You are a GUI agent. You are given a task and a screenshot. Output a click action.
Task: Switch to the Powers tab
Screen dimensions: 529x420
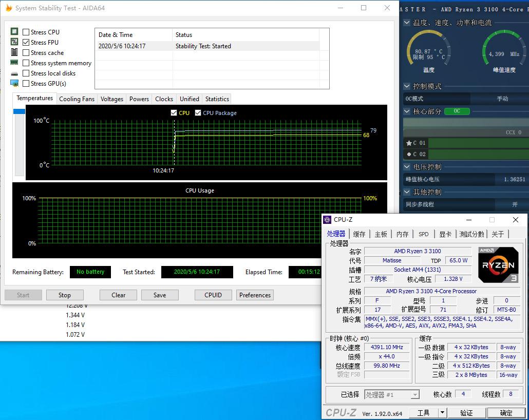point(139,99)
